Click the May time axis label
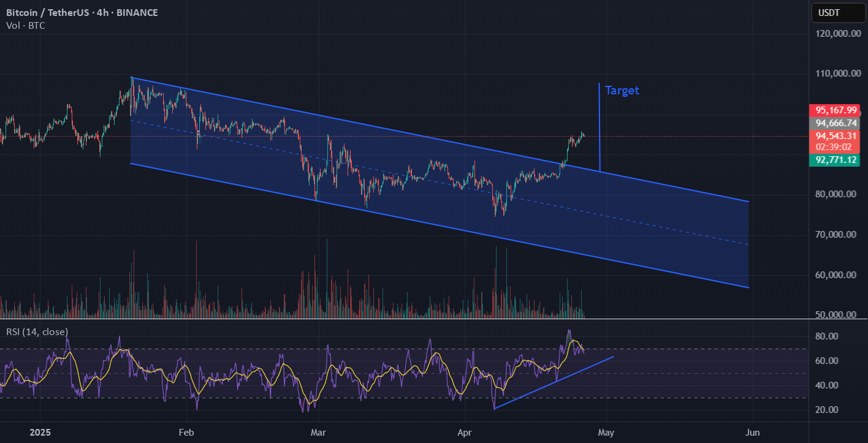Image resolution: width=868 pixels, height=443 pixels. click(x=606, y=433)
